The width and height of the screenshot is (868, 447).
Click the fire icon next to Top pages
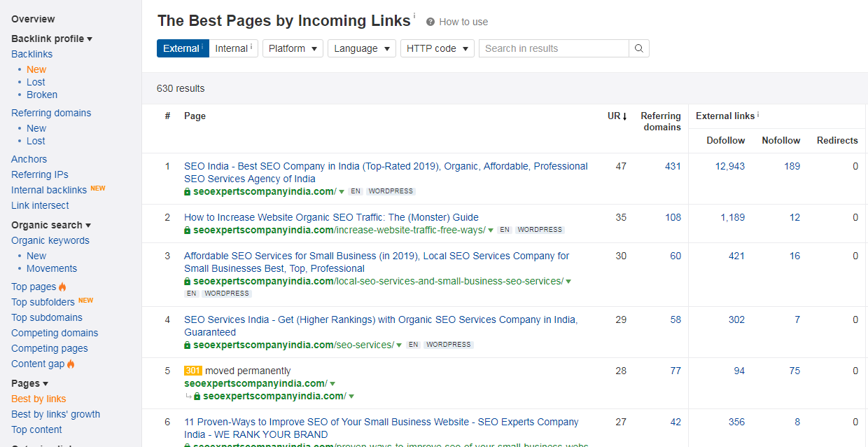tap(62, 287)
